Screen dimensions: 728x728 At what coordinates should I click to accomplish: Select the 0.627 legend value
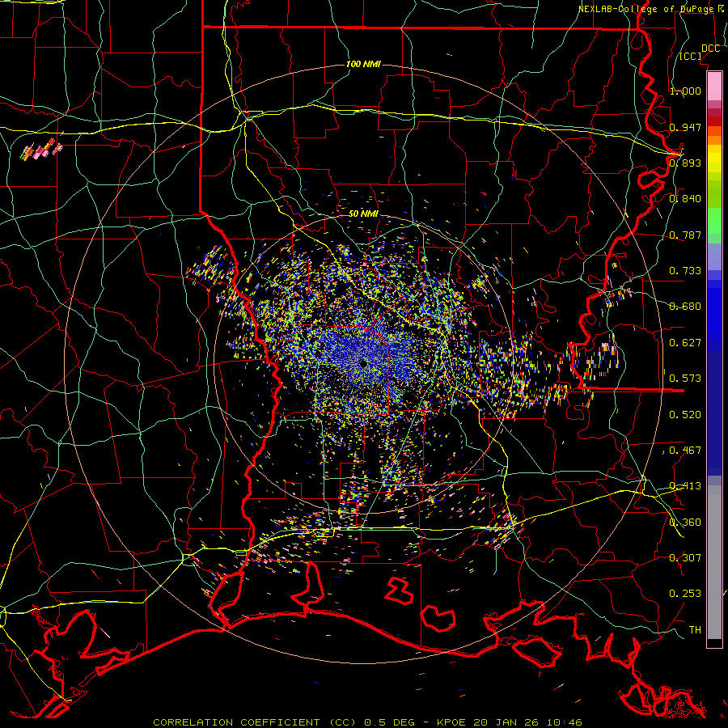pos(685,343)
